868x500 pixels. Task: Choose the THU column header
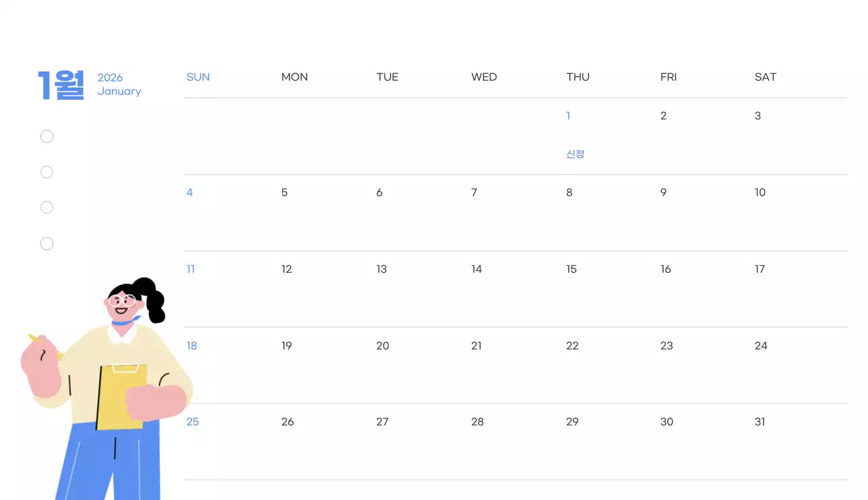(x=578, y=77)
